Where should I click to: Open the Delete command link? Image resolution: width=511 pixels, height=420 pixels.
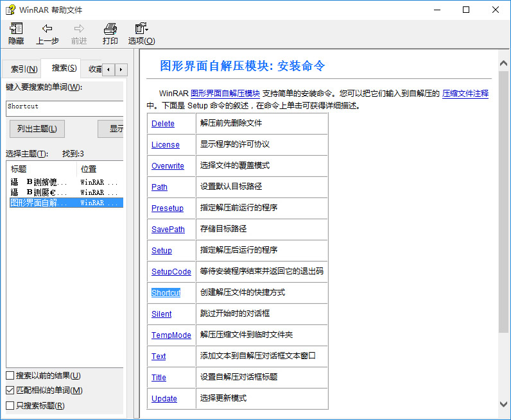[163, 124]
